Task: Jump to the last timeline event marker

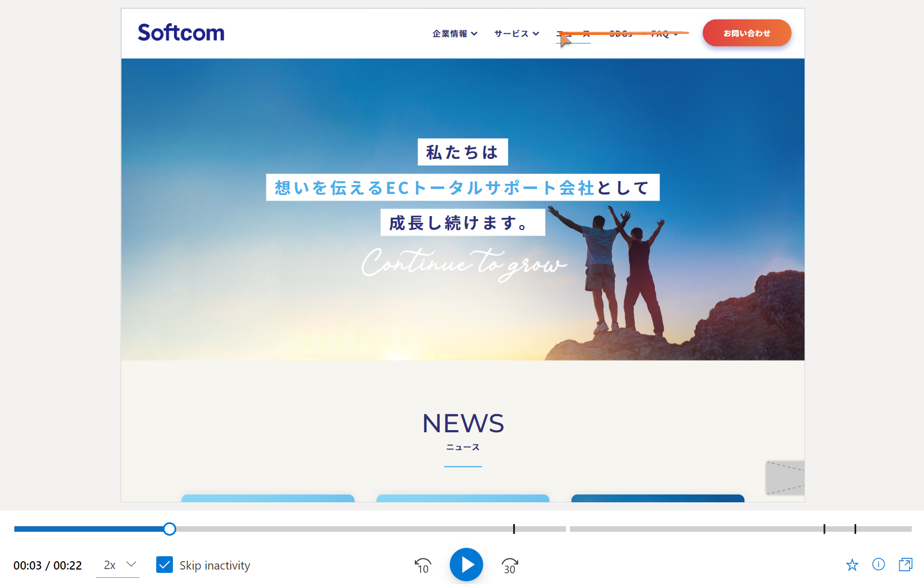Action: (x=855, y=529)
